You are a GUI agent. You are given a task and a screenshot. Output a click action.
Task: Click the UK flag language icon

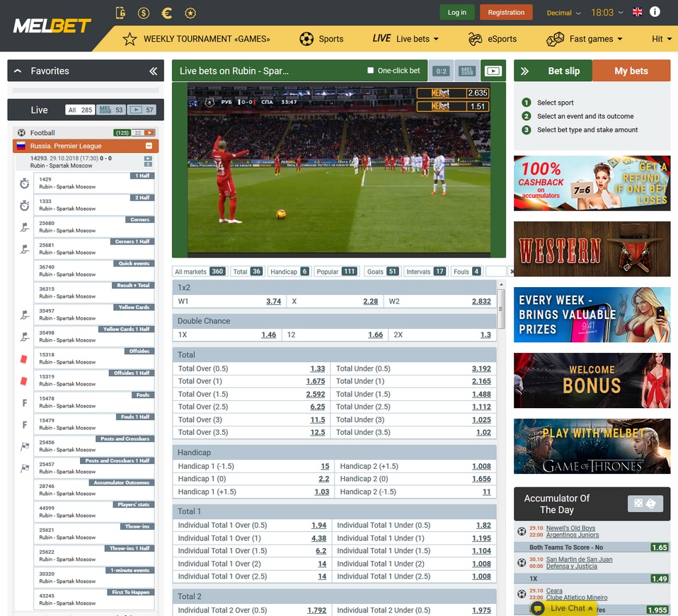click(x=637, y=12)
